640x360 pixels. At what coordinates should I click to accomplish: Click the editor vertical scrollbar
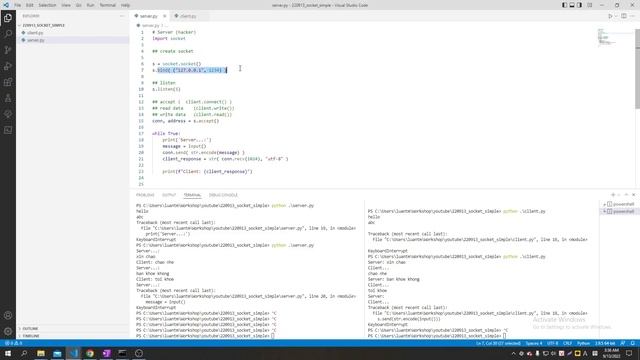pyautogui.click(x=638, y=69)
